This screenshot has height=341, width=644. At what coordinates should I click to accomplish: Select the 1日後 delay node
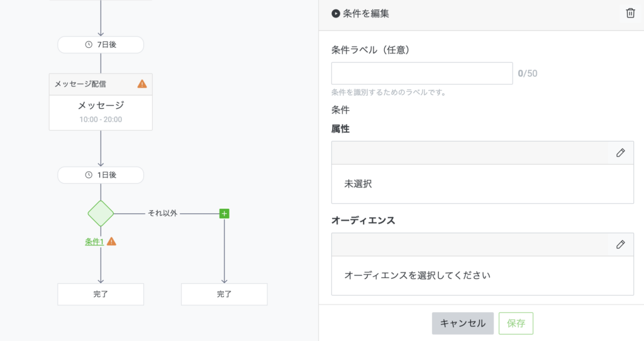(101, 176)
